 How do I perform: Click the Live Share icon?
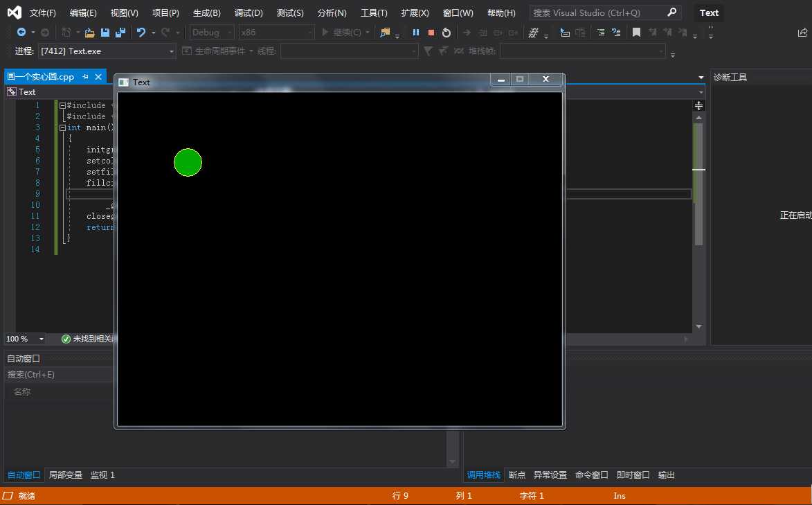tap(802, 33)
